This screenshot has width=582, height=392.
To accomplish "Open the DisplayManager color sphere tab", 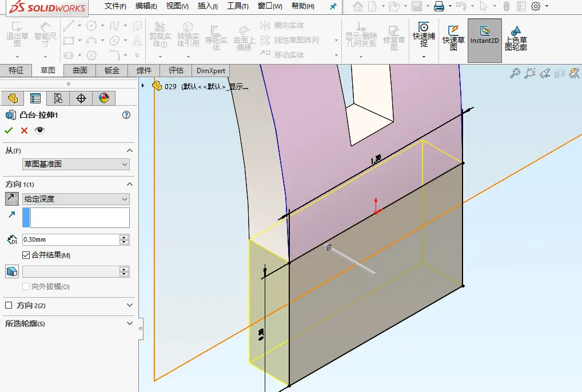I will (x=104, y=98).
